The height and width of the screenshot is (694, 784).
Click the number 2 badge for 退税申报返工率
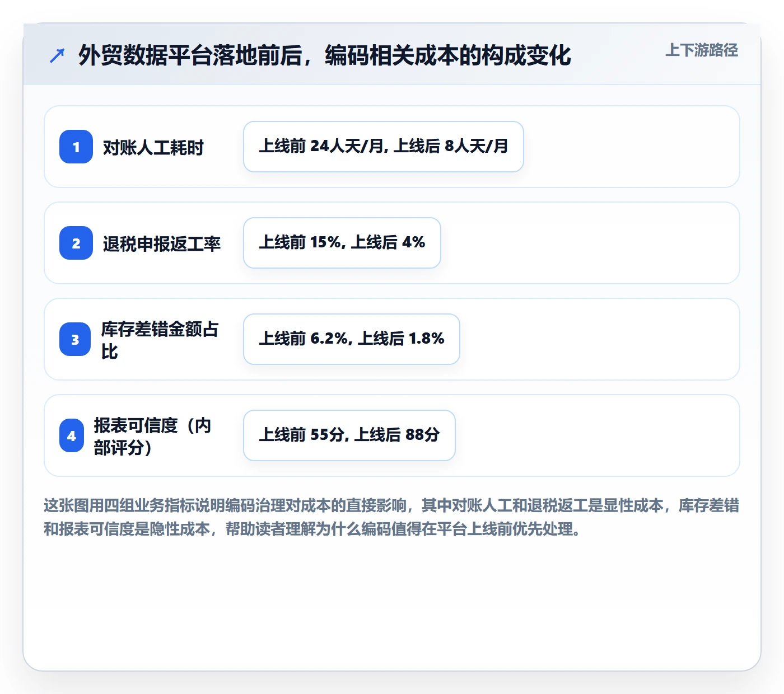click(76, 243)
